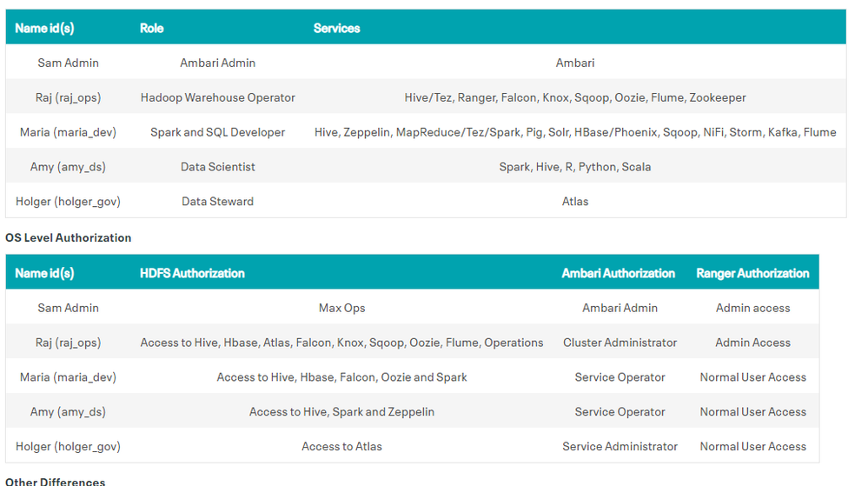Click the Services column header

tap(336, 28)
